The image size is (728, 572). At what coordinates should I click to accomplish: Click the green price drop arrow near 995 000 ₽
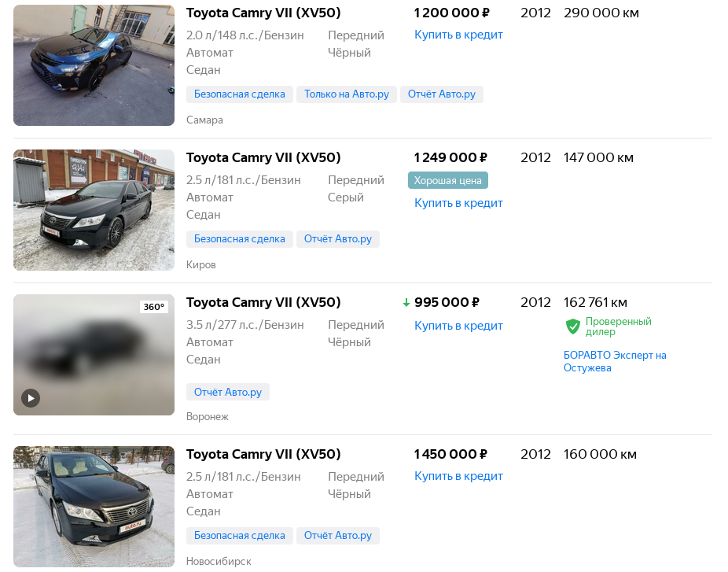406,303
